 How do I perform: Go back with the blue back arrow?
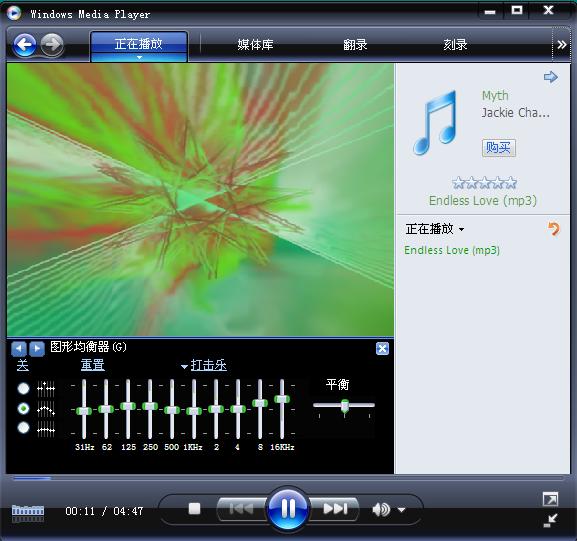pos(25,45)
